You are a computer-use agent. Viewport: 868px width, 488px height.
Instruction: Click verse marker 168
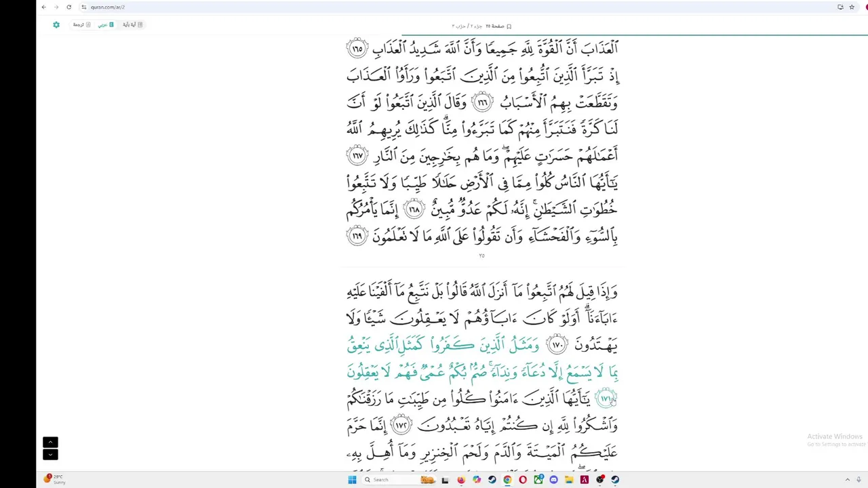(x=414, y=209)
